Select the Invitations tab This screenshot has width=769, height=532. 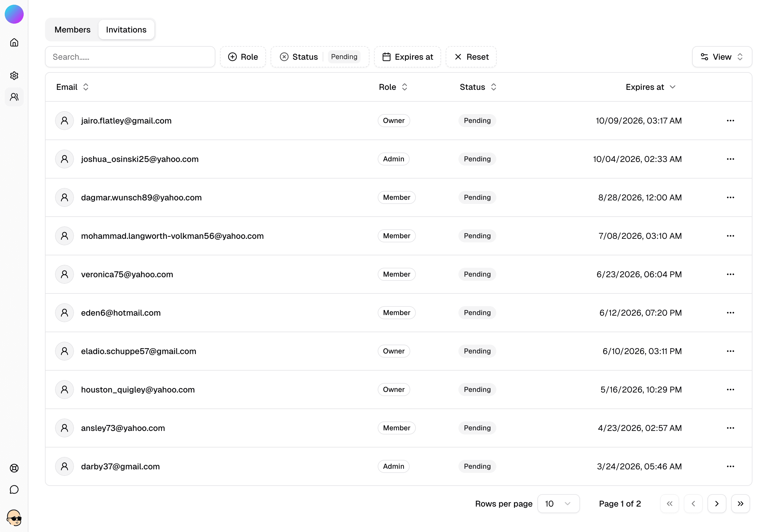126,29
